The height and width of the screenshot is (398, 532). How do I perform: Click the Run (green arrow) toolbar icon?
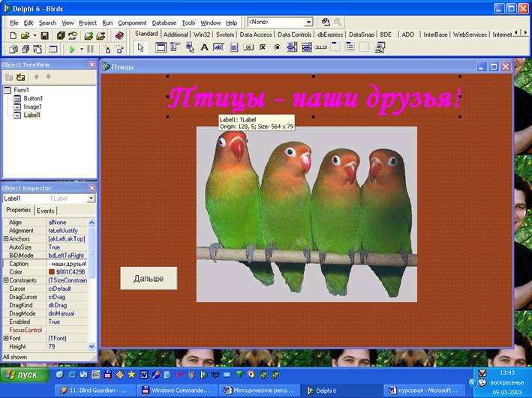[72, 49]
